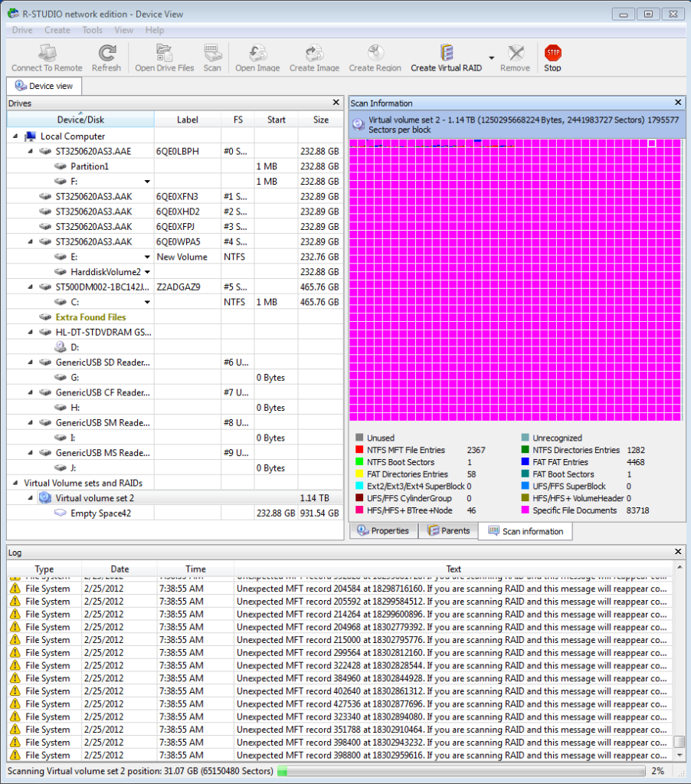Screen dimensions: 691x784
Task: Click the Refresh toolbar icon
Action: pyautogui.click(x=106, y=53)
